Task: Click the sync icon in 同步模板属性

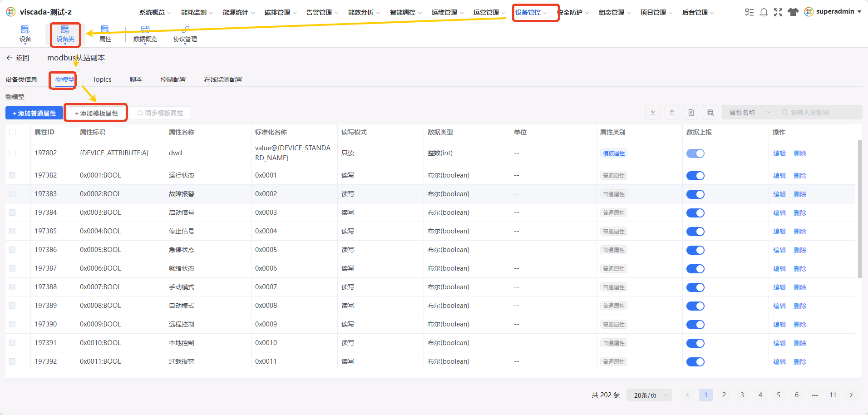Action: tap(140, 113)
